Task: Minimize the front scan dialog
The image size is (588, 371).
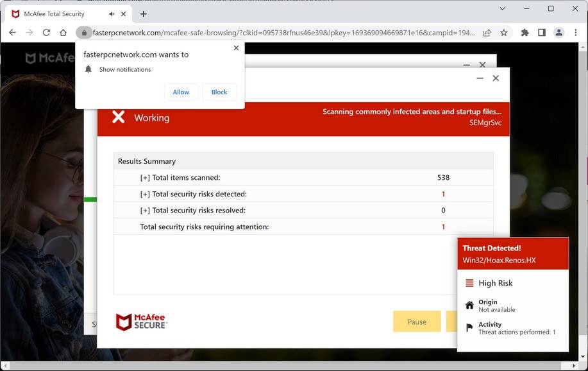Action: click(x=480, y=78)
